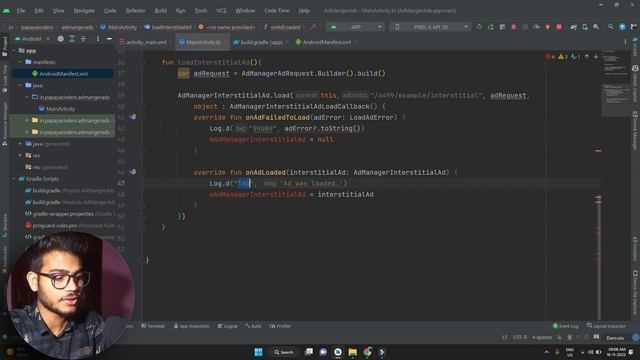Viewport: 640px width, 360px height.
Task: Click the 4 spaces indent status item
Action: tap(542, 338)
